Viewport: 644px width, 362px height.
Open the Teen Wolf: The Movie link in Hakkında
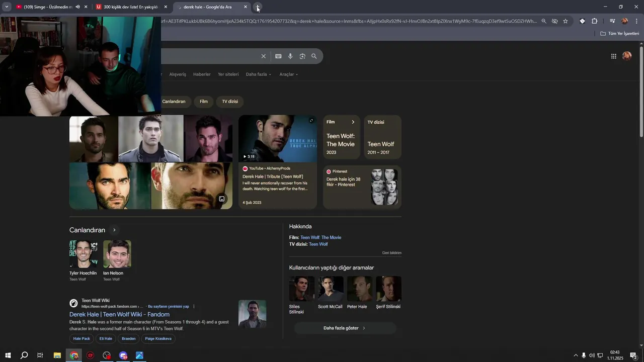pos(320,237)
